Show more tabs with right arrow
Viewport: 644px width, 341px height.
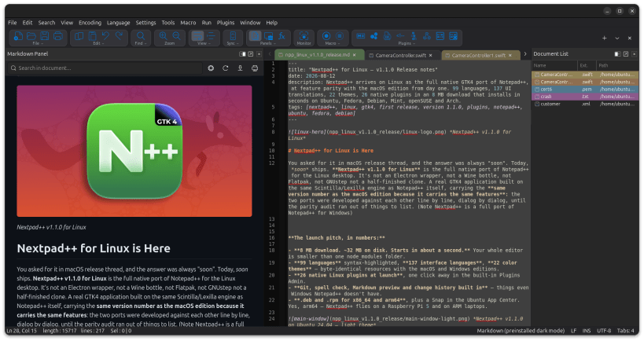coord(525,54)
